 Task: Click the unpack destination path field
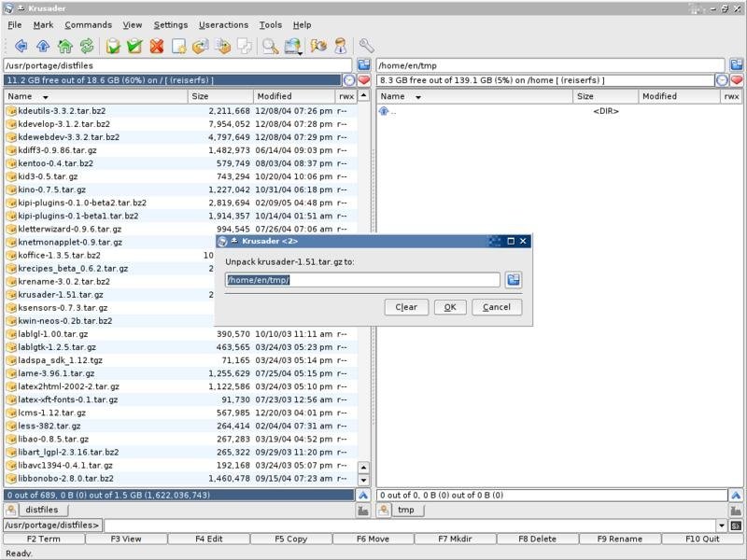[x=362, y=280]
